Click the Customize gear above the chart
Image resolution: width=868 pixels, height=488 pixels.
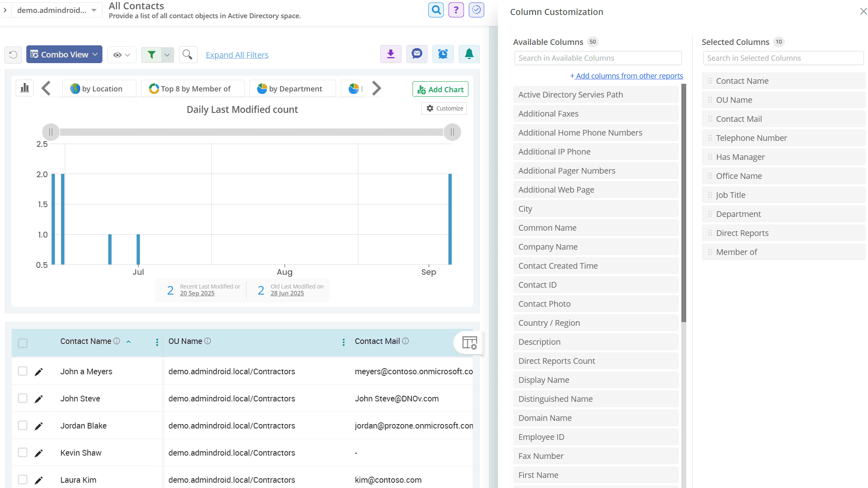pyautogui.click(x=444, y=108)
